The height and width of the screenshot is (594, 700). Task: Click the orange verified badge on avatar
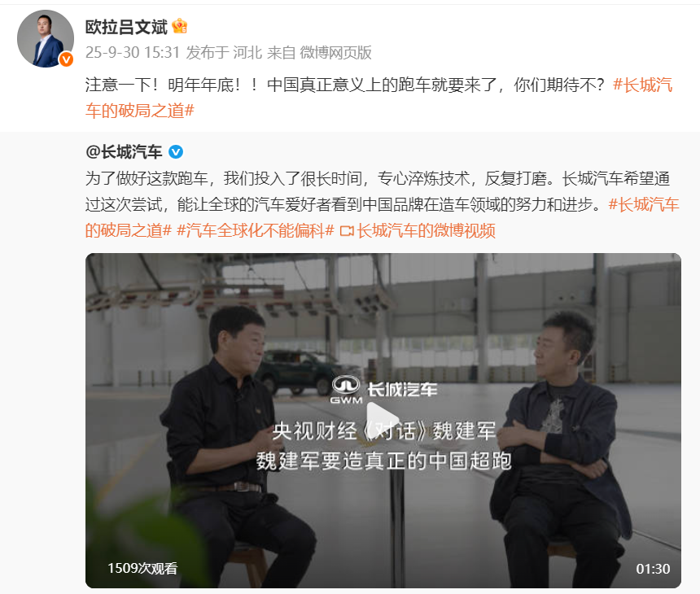(x=66, y=59)
